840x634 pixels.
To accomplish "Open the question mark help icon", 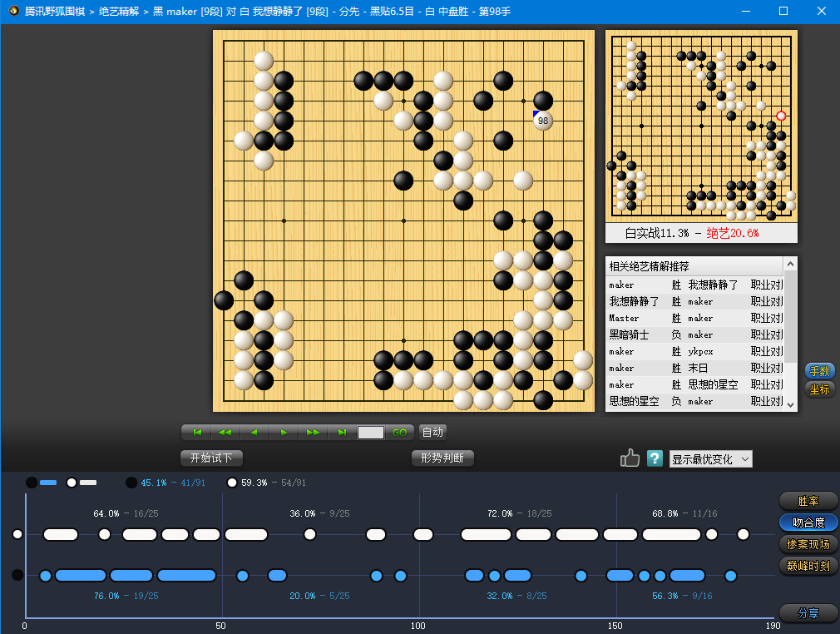I will (655, 458).
